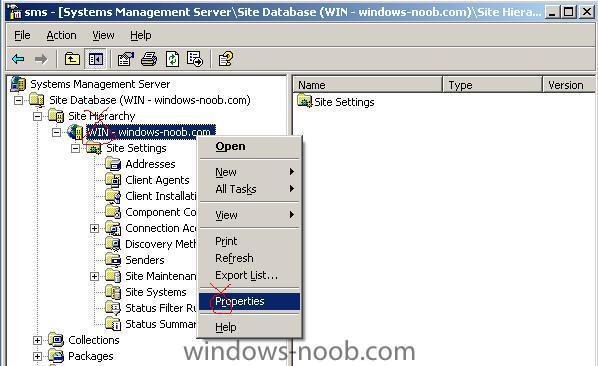Click the Systems Management Server root icon
Viewport: 598px width, 366px height.
pos(18,84)
